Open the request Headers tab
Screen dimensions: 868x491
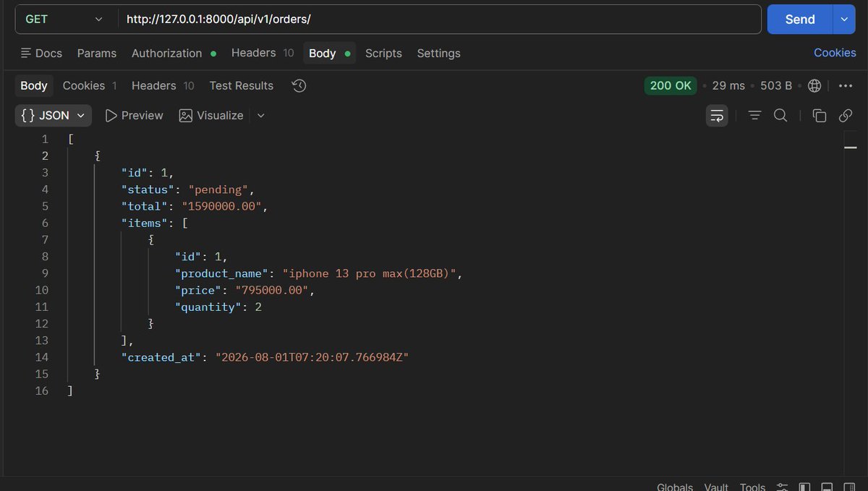[x=263, y=53]
